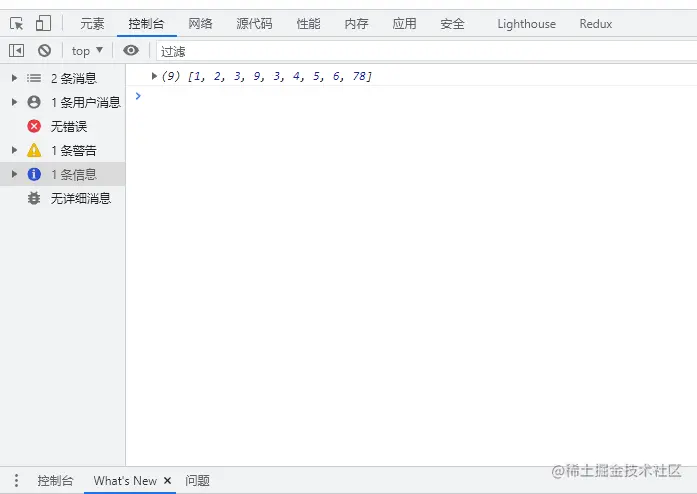The width and height of the screenshot is (697, 494).
Task: Open the drawer three-dot menu
Action: 16,480
